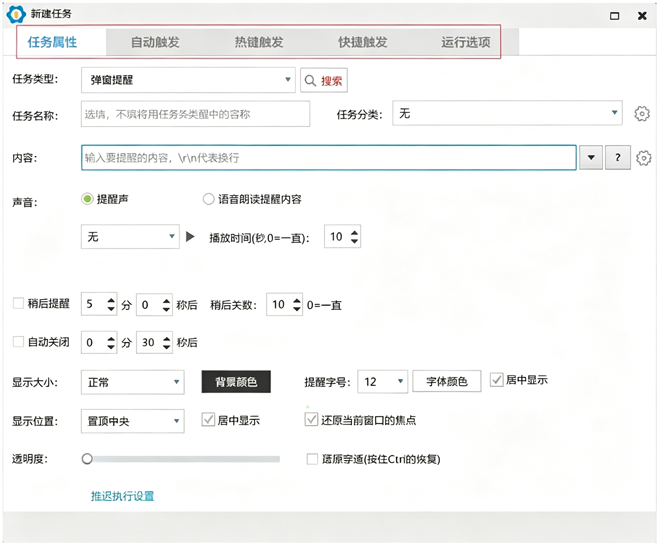Open reminder sound dropdown showing 无
The width and height of the screenshot is (660, 547).
[130, 237]
